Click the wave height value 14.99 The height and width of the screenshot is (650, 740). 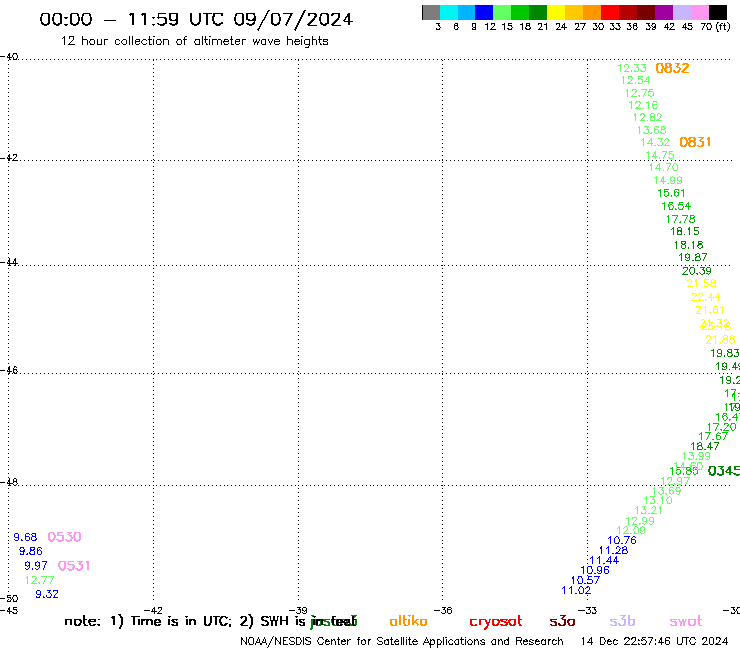click(668, 180)
